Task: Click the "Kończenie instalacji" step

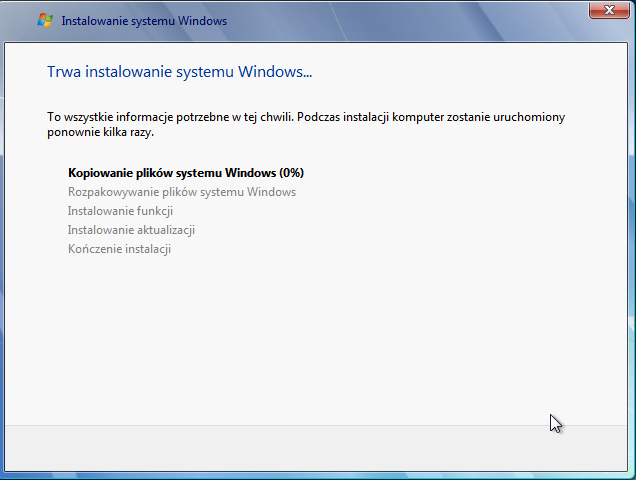Action: coord(119,249)
